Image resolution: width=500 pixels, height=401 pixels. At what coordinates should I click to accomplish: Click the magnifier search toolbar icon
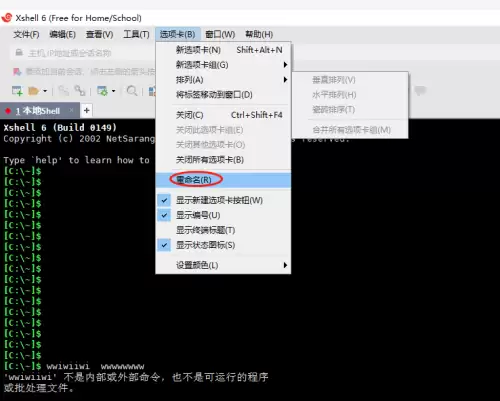[x=132, y=91]
